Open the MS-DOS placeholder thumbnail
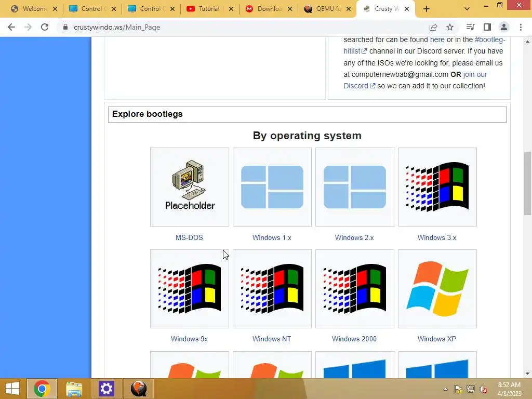The width and height of the screenshot is (532, 399). point(189,187)
